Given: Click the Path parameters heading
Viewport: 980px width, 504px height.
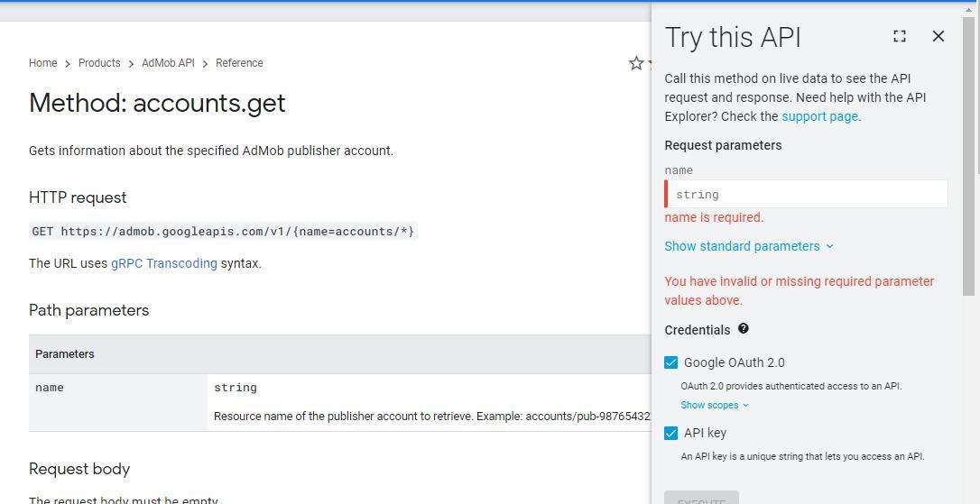Looking at the screenshot, I should 88,310.
